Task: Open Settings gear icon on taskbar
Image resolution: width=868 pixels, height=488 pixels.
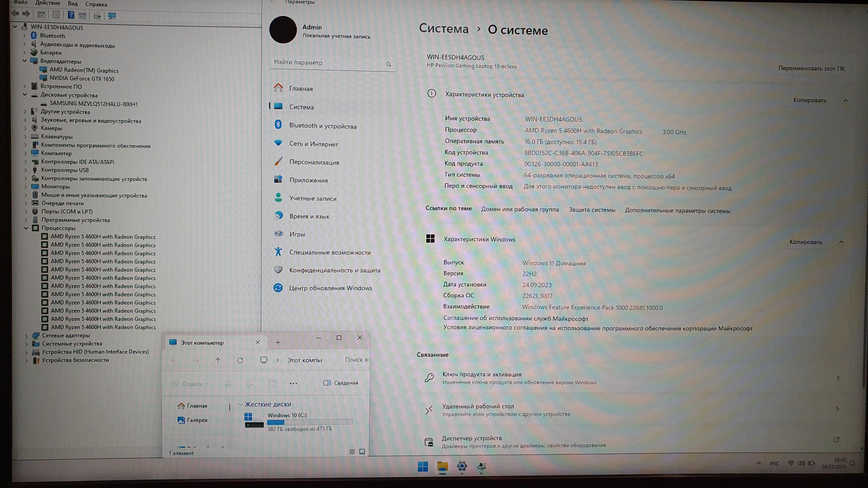Action: 462,466
